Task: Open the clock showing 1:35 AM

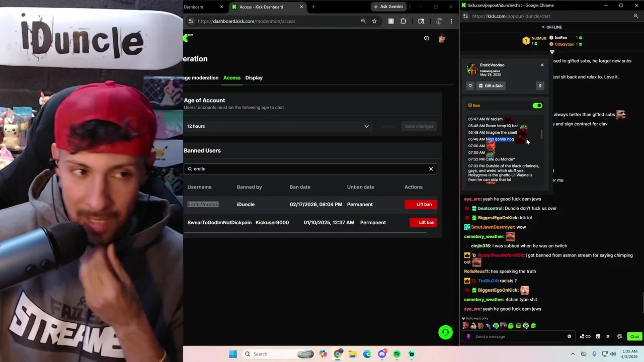Action: pyautogui.click(x=629, y=354)
